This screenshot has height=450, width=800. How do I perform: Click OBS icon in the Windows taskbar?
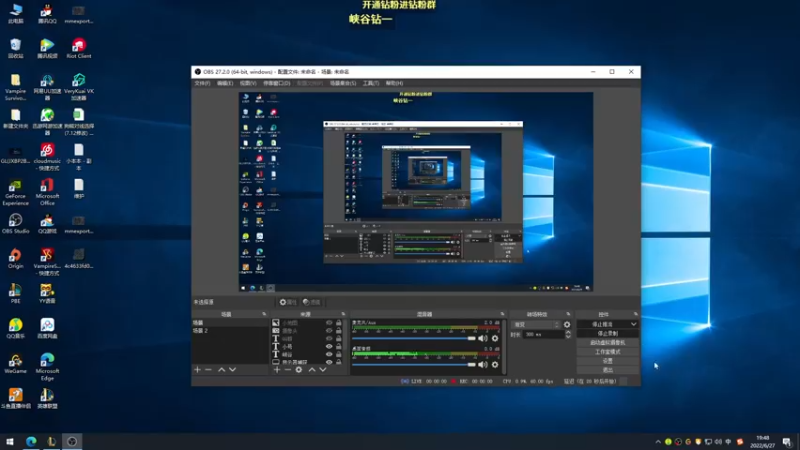(x=72, y=441)
